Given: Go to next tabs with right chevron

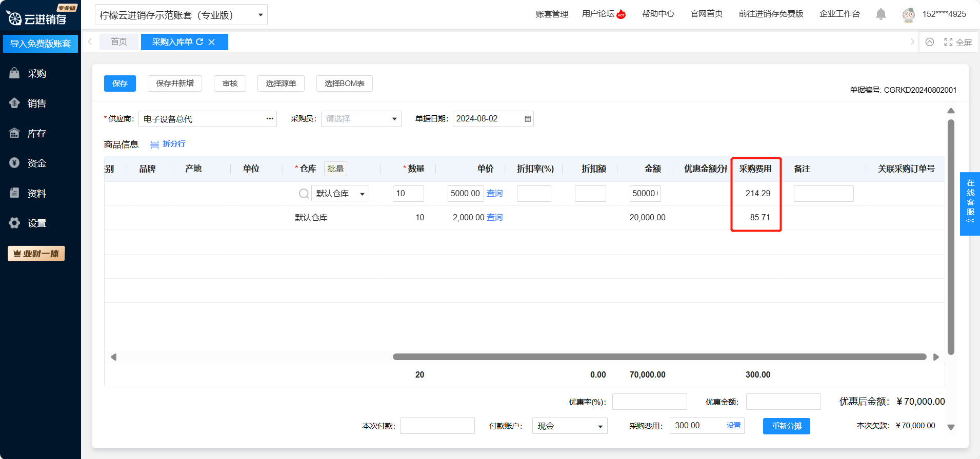Looking at the screenshot, I should point(912,41).
